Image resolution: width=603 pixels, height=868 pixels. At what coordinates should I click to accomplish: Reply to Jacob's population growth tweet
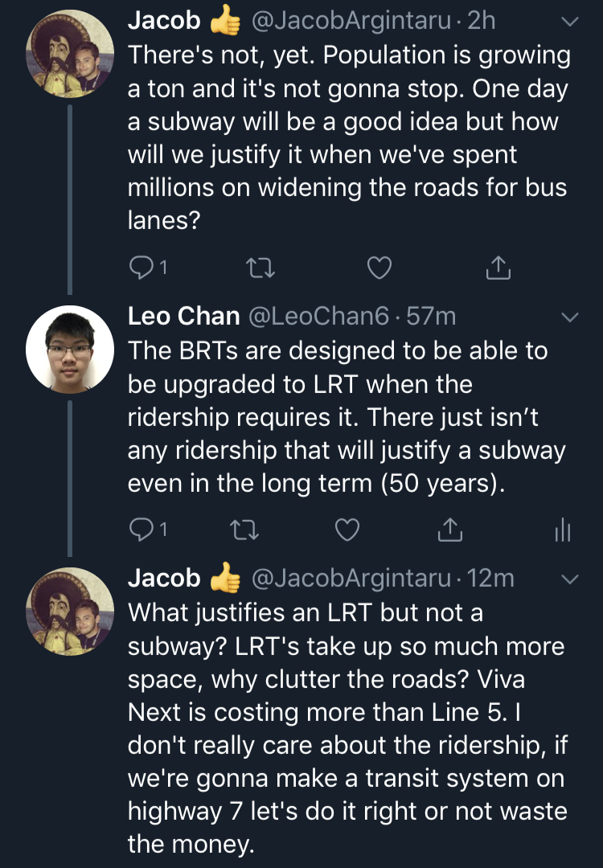(x=142, y=267)
